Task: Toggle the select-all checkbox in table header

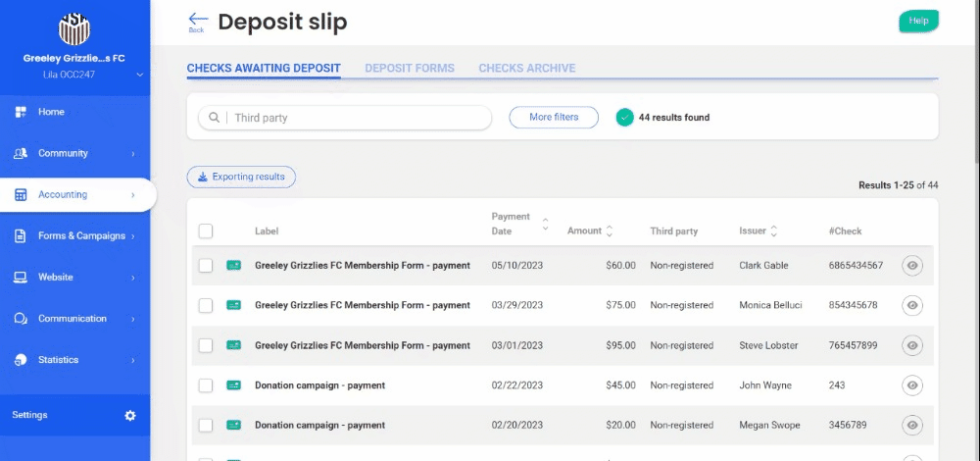Action: click(206, 231)
